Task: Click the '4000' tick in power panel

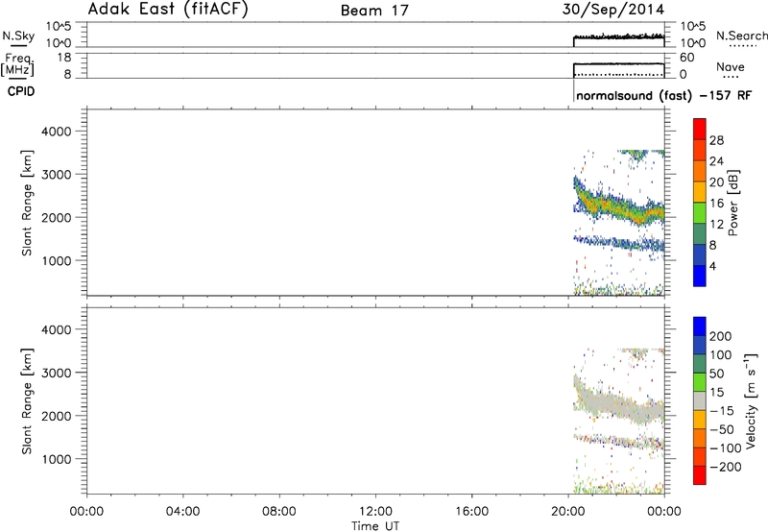Action: pyautogui.click(x=56, y=132)
